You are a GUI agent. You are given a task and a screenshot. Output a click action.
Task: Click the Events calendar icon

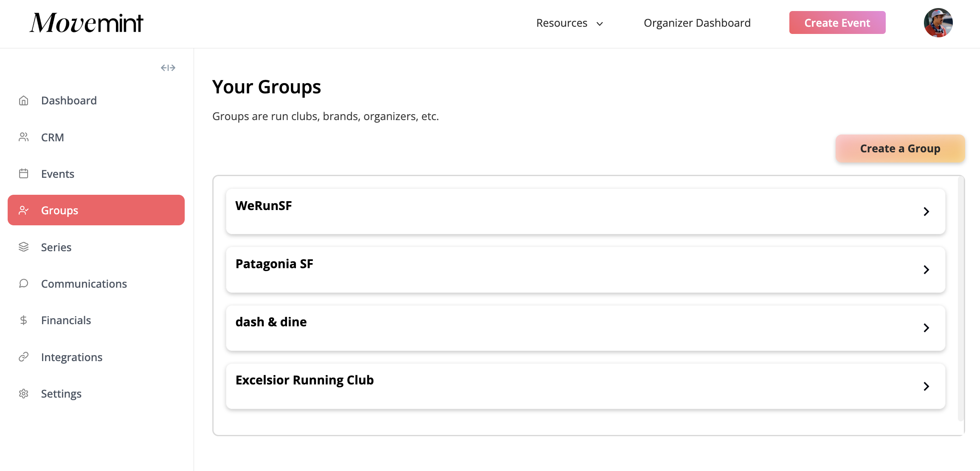pyautogui.click(x=24, y=174)
